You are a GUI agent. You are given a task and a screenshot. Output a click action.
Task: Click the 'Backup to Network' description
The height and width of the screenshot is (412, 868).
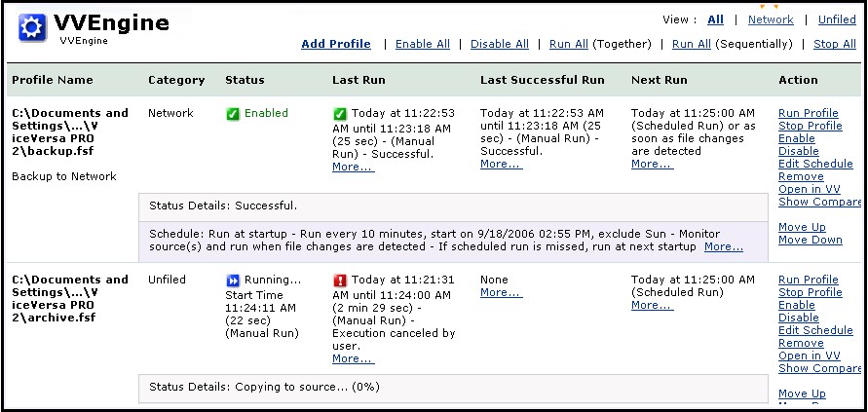click(64, 176)
